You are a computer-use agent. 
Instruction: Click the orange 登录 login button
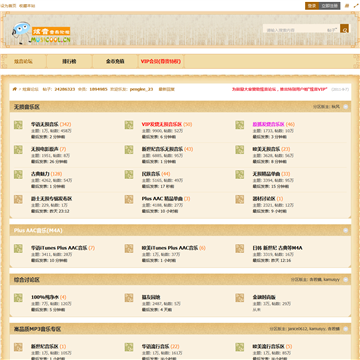(312, 6)
